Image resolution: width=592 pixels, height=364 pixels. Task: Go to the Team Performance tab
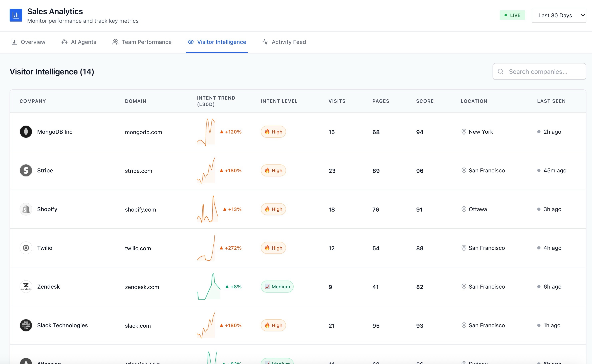[142, 42]
